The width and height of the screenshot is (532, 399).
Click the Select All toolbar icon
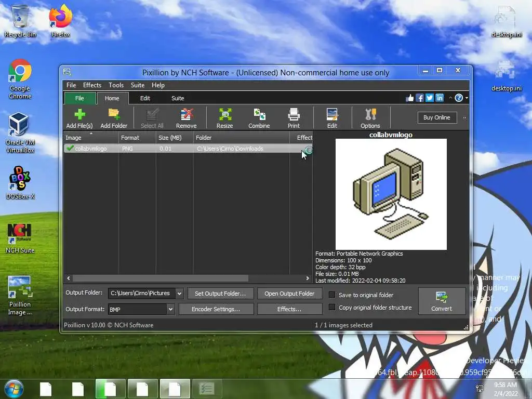click(x=152, y=118)
